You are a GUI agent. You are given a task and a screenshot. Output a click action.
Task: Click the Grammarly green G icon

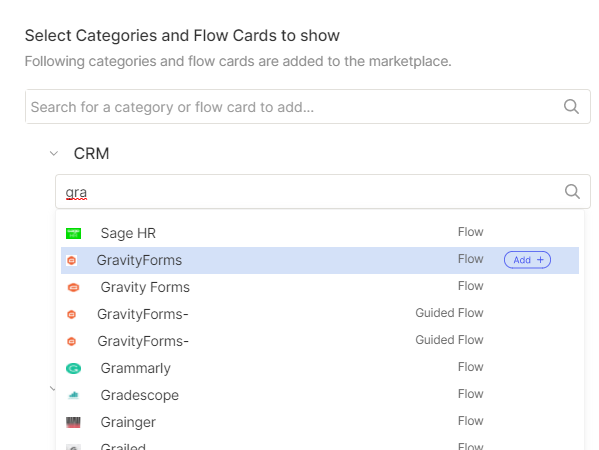click(x=73, y=368)
